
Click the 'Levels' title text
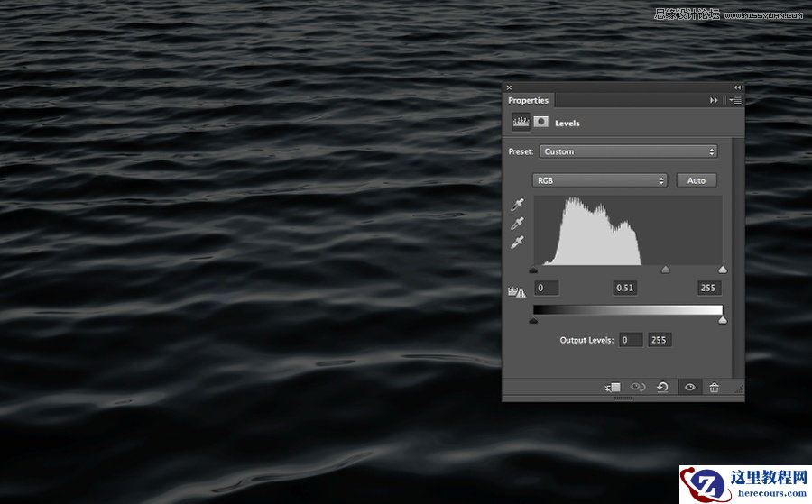567,124
